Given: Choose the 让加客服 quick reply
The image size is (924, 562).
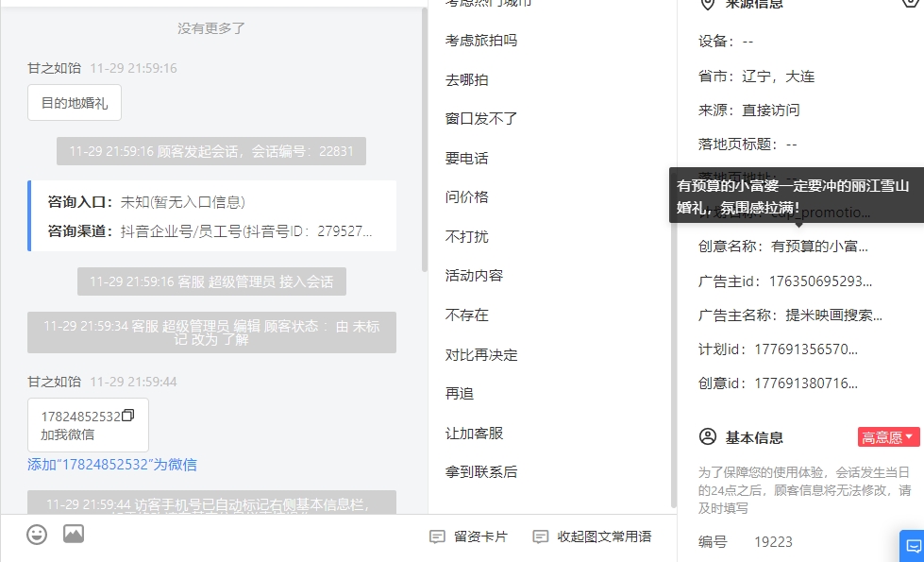Looking at the screenshot, I should pyautogui.click(x=474, y=433).
